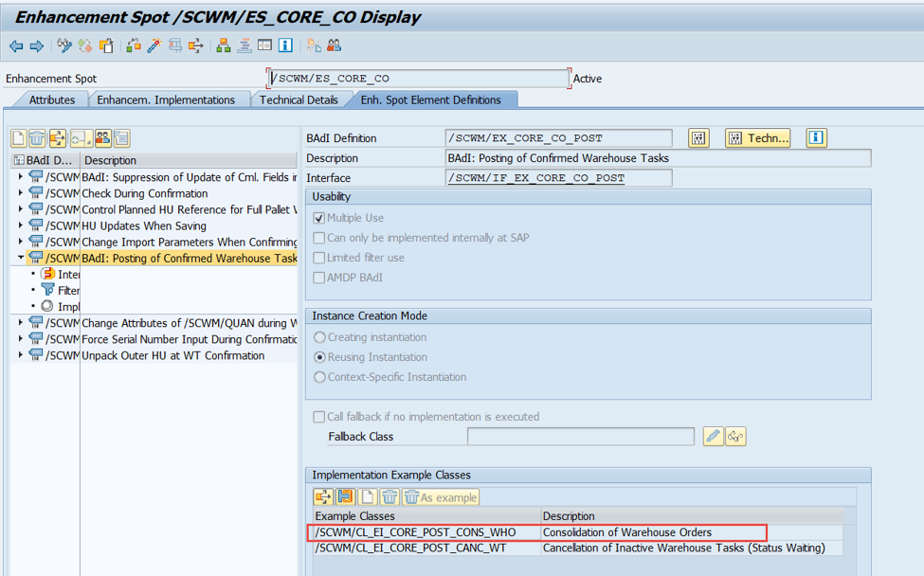Image resolution: width=924 pixels, height=576 pixels.
Task: Expand Control Planned HU Reference node
Action: pos(20,208)
